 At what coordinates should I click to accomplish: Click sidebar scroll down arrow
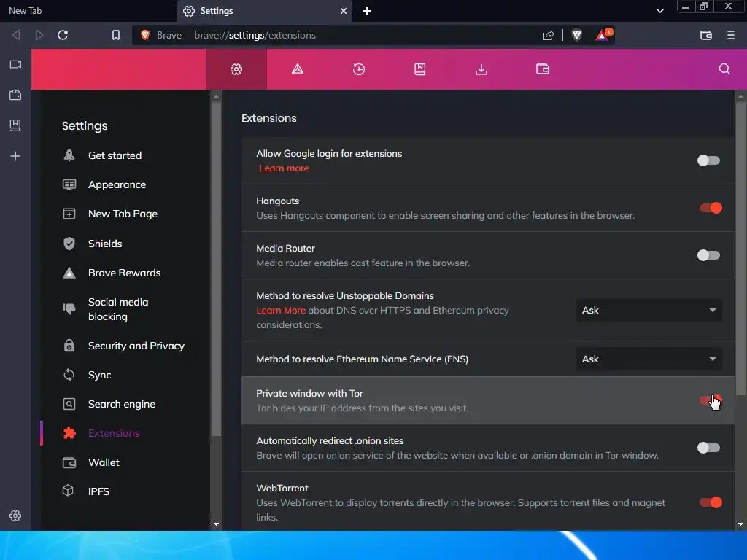[x=216, y=524]
